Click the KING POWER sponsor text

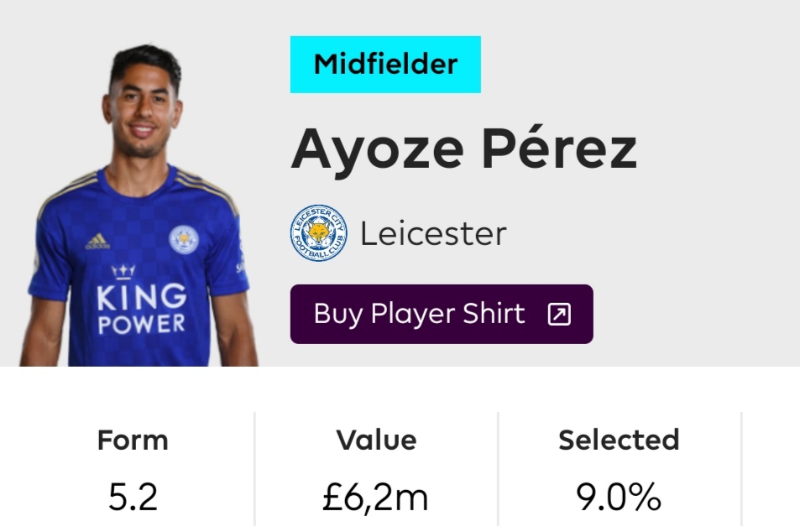coord(141,309)
